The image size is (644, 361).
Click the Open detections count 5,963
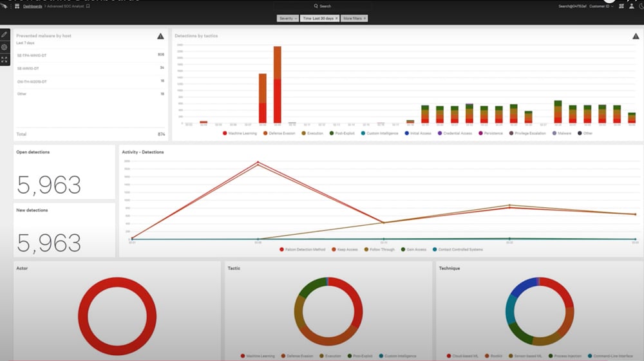pos(49,185)
